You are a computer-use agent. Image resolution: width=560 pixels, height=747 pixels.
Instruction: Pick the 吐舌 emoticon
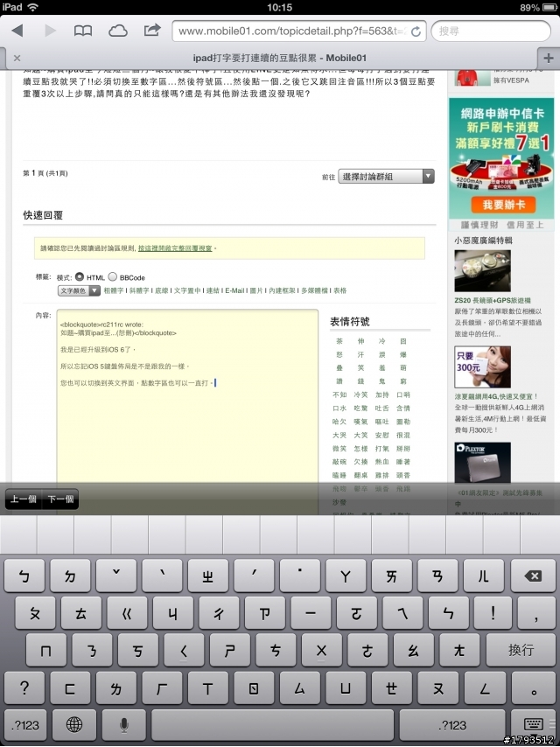(x=381, y=408)
